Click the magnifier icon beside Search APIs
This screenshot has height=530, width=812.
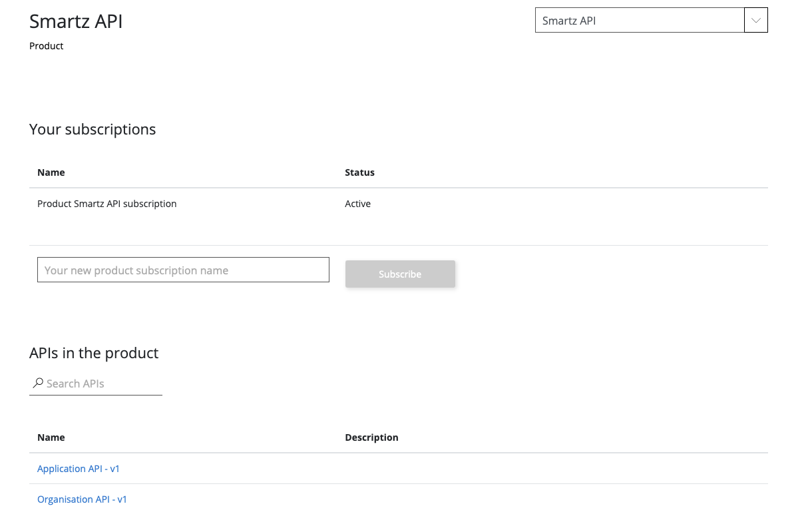pos(38,383)
